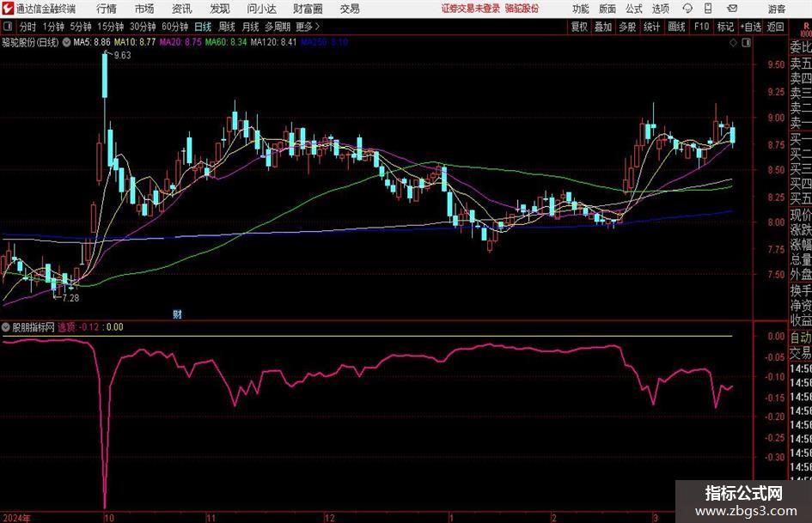Image resolution: width=812 pixels, height=523 pixels.
Task: Open the 财富圈 menu
Action: coord(308,9)
